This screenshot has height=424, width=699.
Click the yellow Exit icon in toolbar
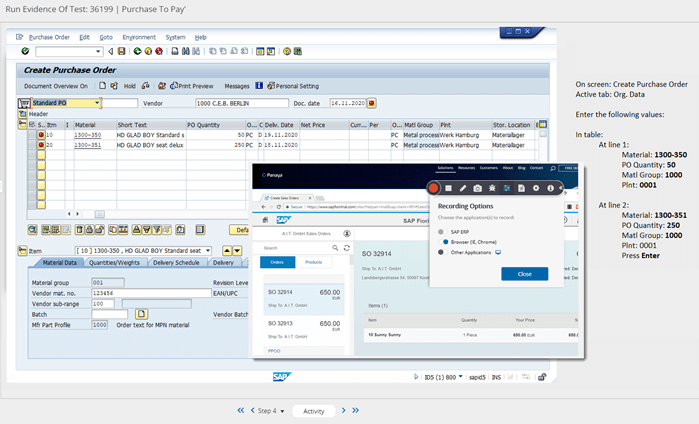point(148,51)
